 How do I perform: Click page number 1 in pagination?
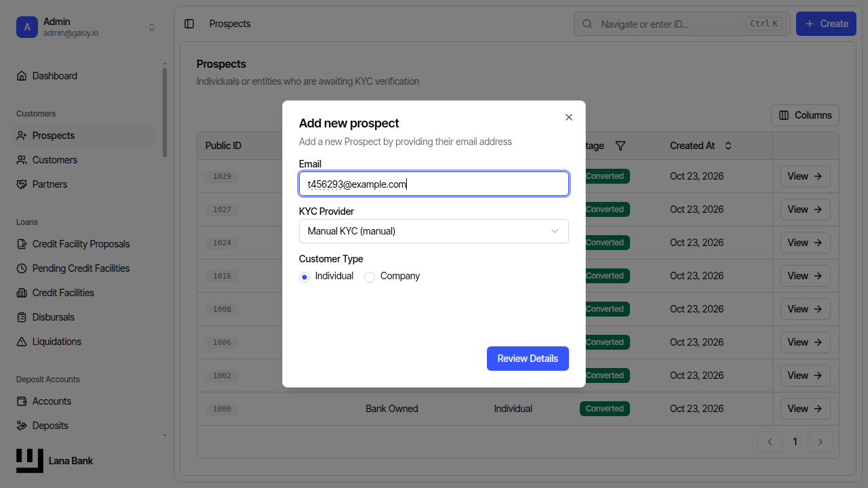click(x=795, y=442)
